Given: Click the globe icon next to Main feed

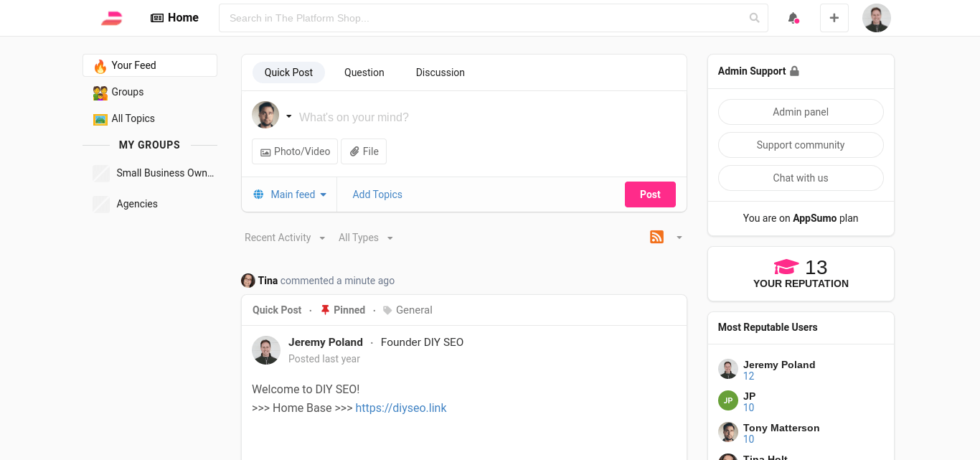Looking at the screenshot, I should click(x=258, y=194).
